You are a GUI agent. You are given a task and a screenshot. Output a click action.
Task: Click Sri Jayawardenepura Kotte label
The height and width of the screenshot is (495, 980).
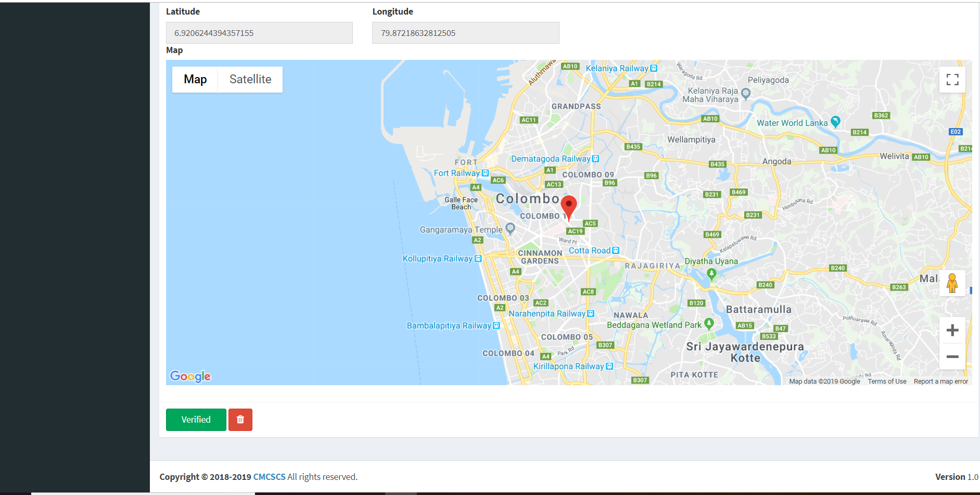pyautogui.click(x=745, y=352)
